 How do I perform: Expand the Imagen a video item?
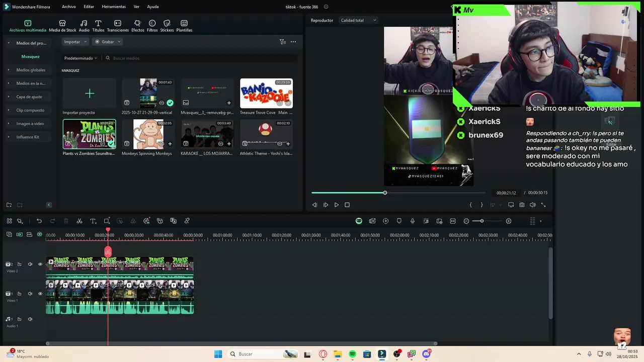coord(9,124)
